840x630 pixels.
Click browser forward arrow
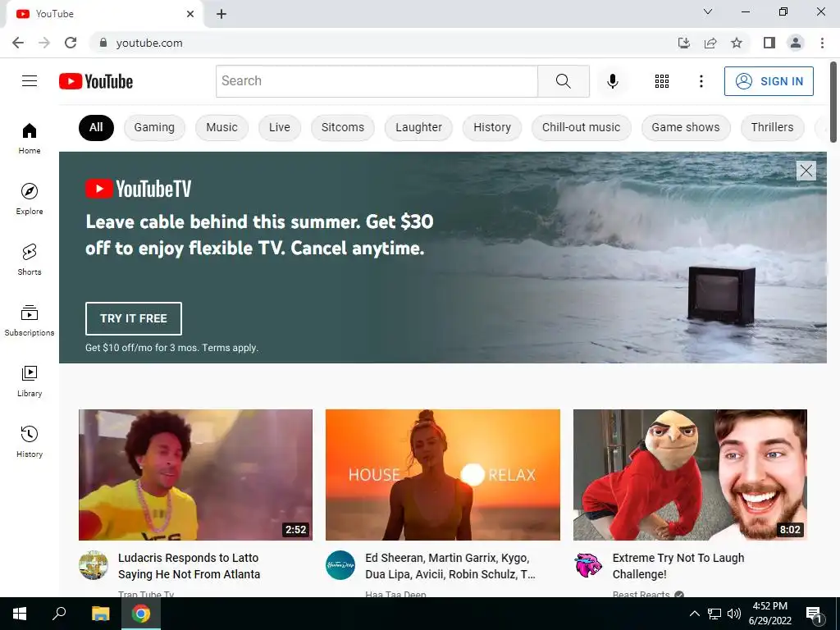click(x=44, y=43)
